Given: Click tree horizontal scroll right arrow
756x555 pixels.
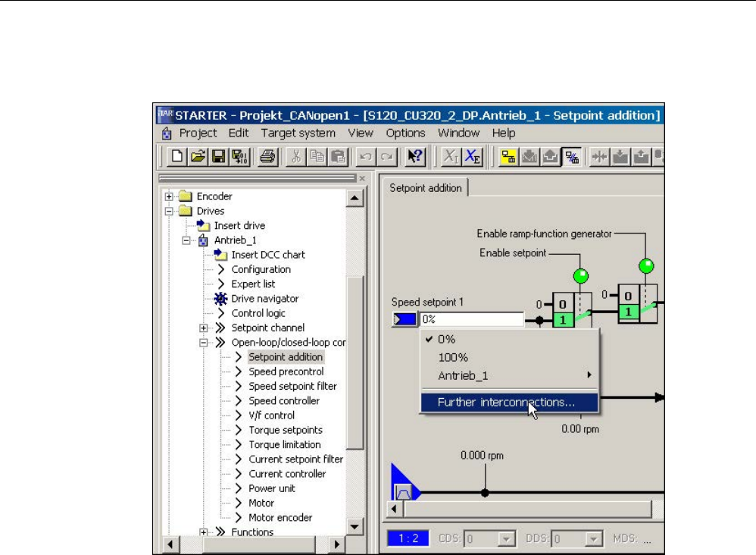Looking at the screenshot, I should pos(336,544).
